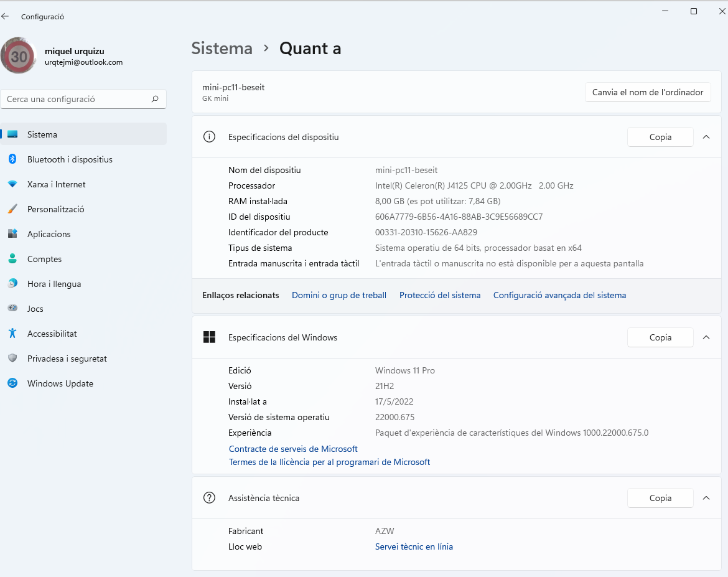Click the Personalització paintbrush icon
The width and height of the screenshot is (728, 577).
pos(12,209)
